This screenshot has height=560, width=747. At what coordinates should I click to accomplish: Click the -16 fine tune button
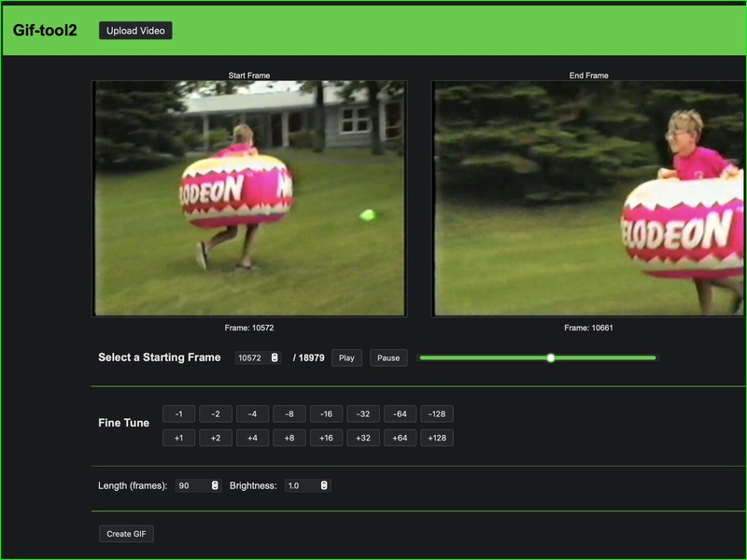[326, 413]
